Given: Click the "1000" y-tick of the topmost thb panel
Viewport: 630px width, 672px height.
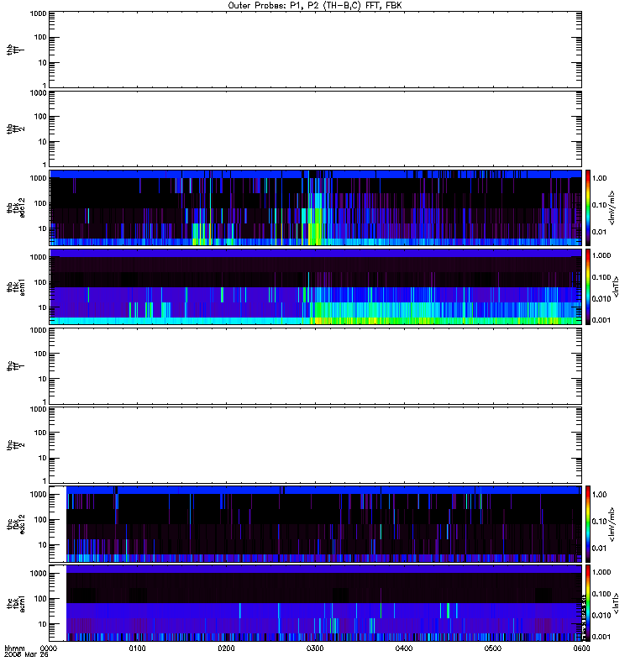Looking at the screenshot, I should pos(38,13).
